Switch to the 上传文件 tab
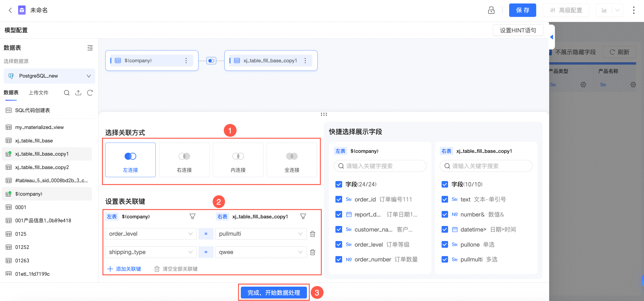Viewport: 644px width, 301px height. [38, 93]
